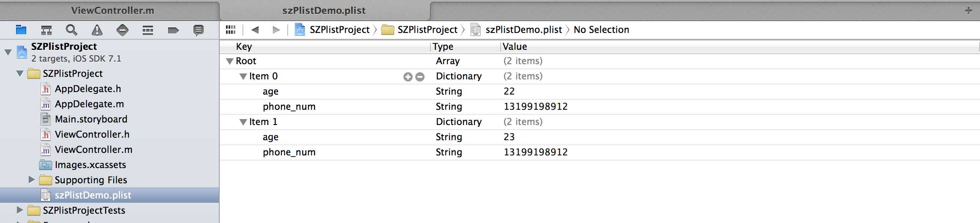Click the Root row "(2 items)" value
This screenshot has width=980, height=223.
pos(523,61)
